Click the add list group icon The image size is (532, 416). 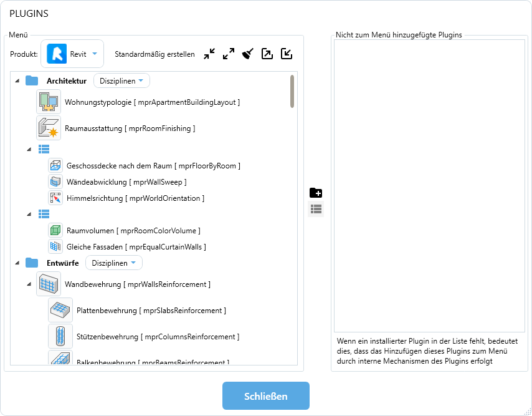(x=316, y=210)
